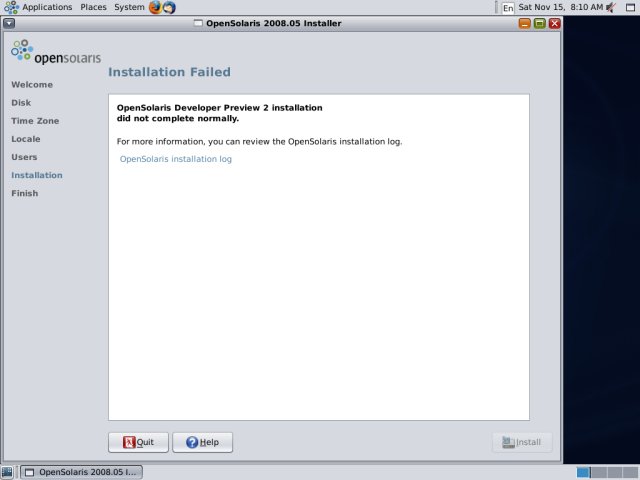The image size is (640, 480).
Task: Click the OpenSolaris 2008.05 taskbar entry
Action: coord(81,472)
